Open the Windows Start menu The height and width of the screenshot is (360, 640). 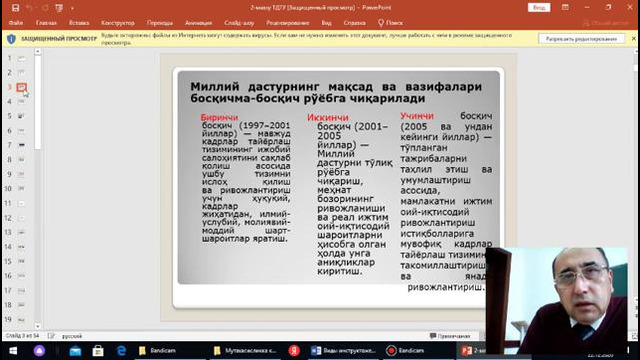[x=13, y=351]
